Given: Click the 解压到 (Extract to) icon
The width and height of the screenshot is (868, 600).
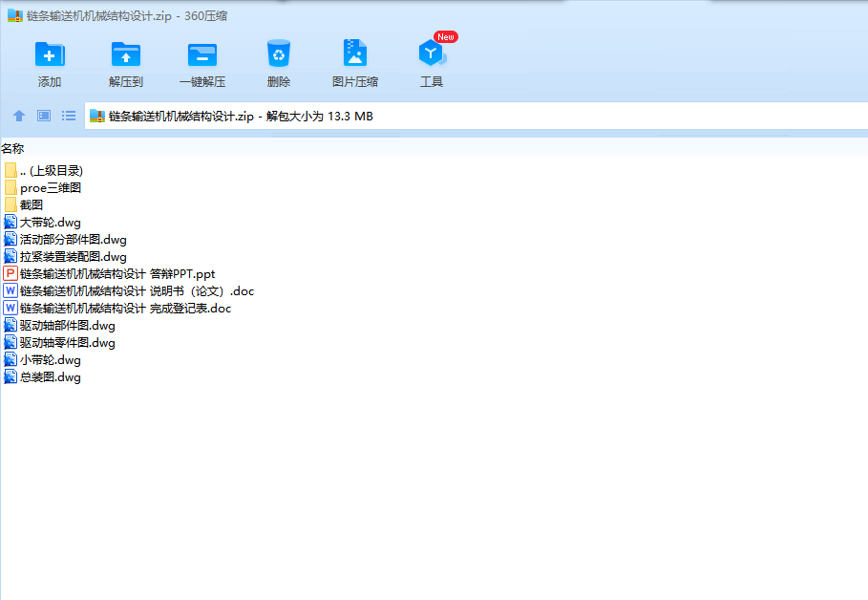Looking at the screenshot, I should point(126,54).
